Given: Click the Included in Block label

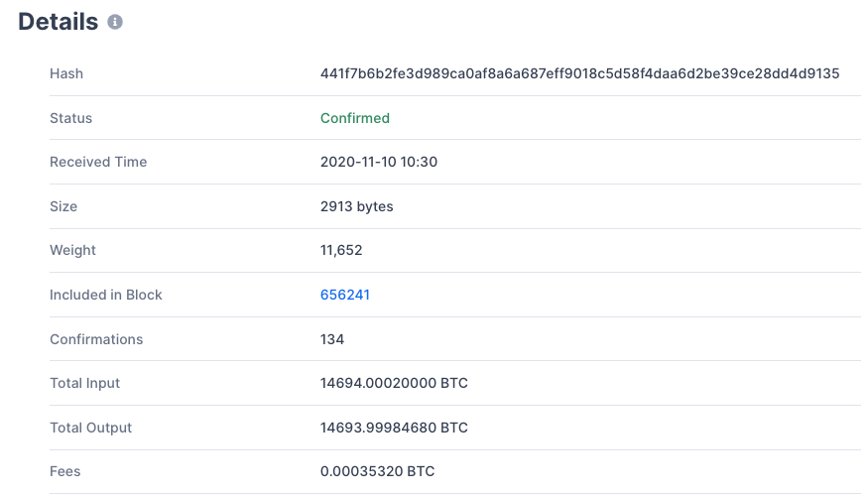Looking at the screenshot, I should (x=105, y=295).
